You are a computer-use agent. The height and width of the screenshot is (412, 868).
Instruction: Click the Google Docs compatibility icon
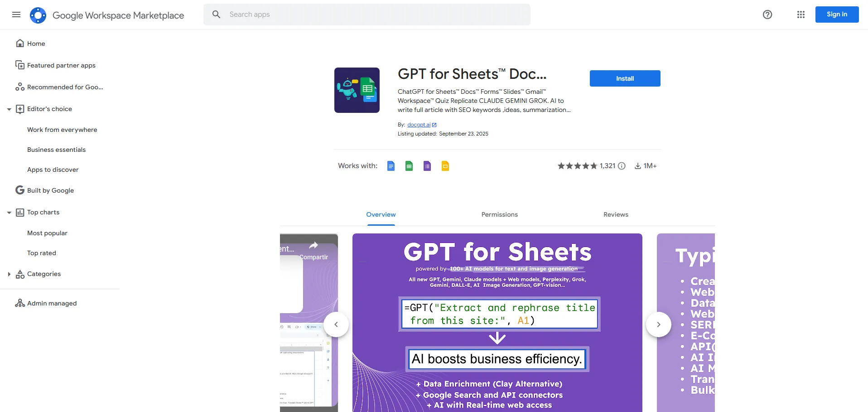(x=391, y=166)
